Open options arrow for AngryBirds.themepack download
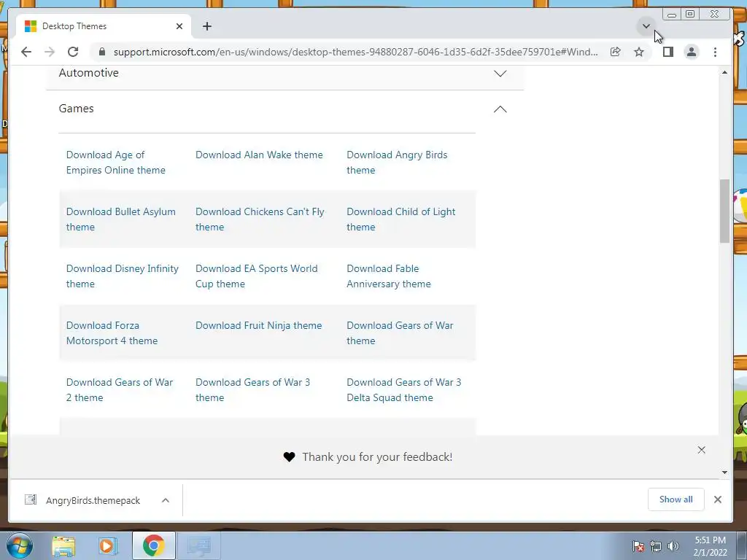Screen dimensions: 747x560 pyautogui.click(x=166, y=500)
